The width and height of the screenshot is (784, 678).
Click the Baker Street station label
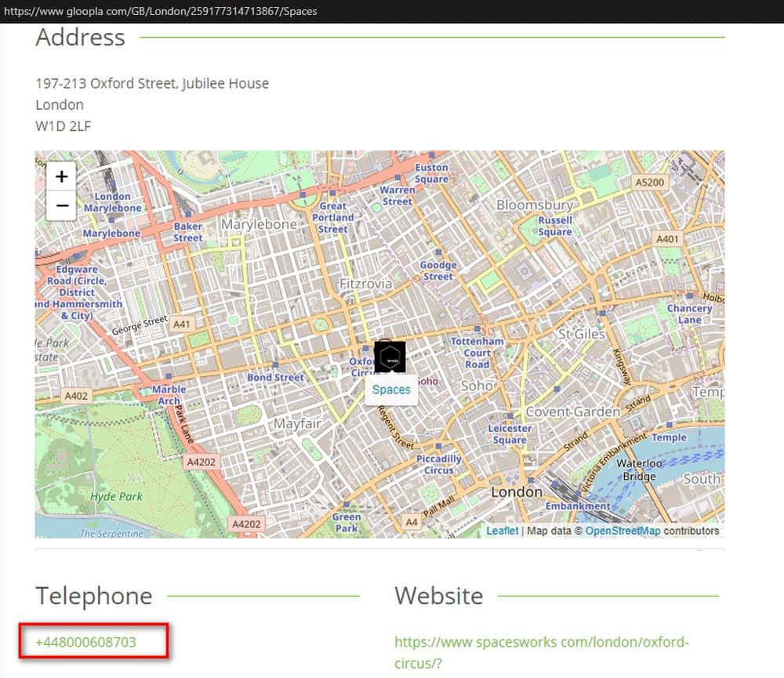click(188, 232)
